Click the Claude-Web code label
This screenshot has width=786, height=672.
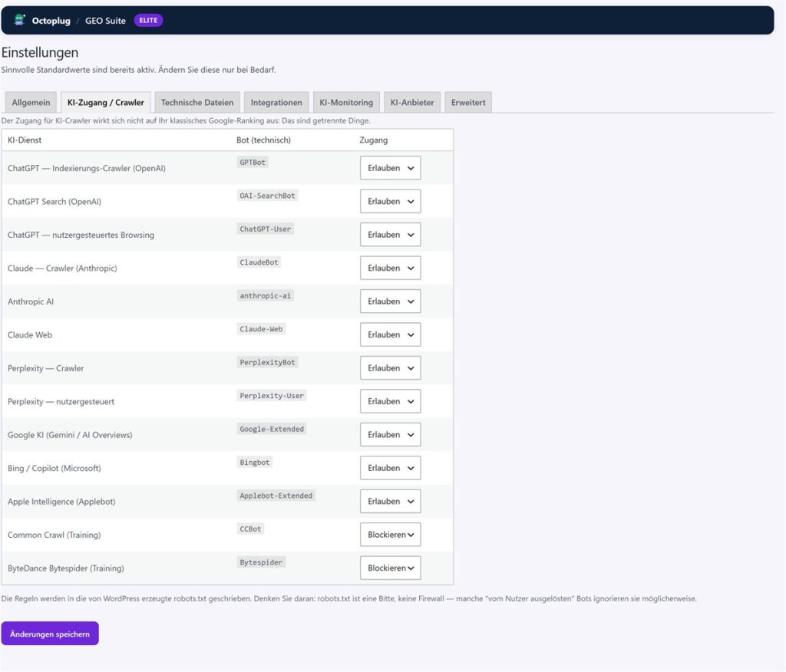(261, 329)
